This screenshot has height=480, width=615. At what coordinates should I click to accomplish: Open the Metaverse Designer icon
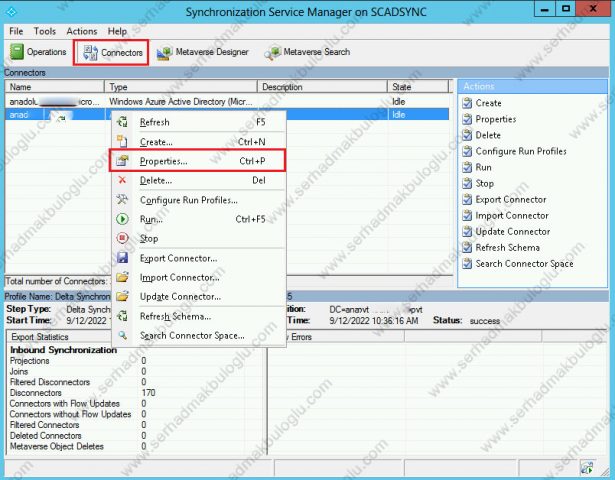pos(164,52)
